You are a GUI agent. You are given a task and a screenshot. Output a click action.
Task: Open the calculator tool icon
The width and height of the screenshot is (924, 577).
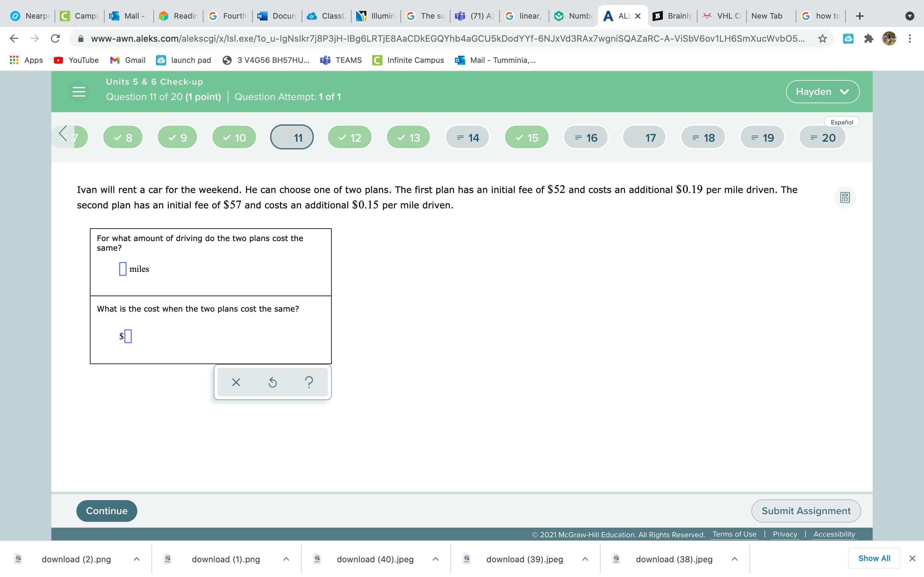coord(844,197)
